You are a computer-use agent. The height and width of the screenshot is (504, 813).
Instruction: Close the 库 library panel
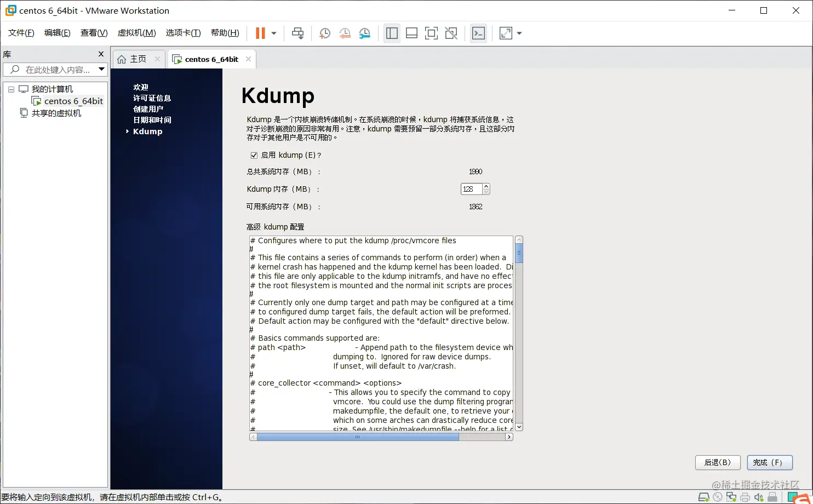click(x=101, y=54)
